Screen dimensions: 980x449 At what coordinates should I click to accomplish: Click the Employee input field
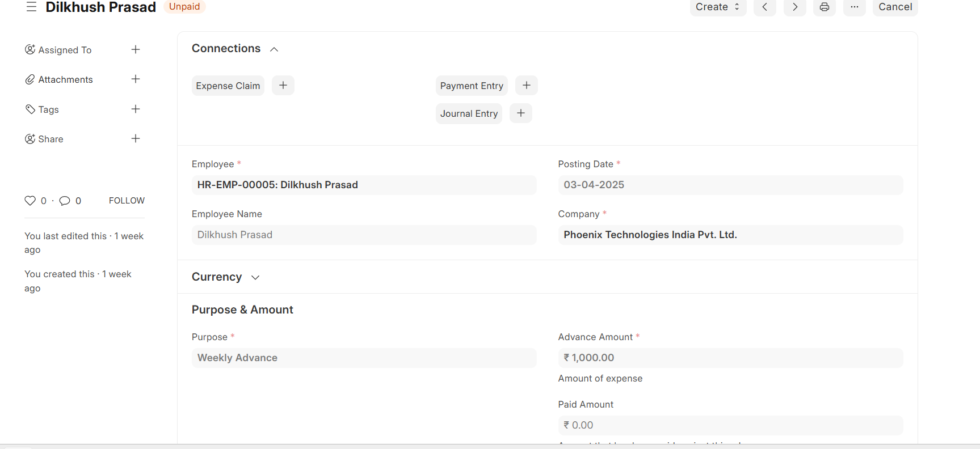click(x=363, y=185)
